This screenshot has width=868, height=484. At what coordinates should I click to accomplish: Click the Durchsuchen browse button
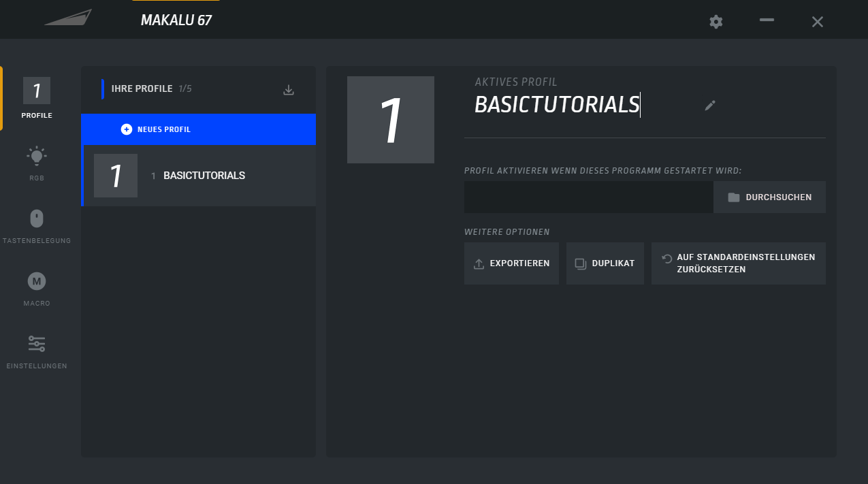(769, 197)
